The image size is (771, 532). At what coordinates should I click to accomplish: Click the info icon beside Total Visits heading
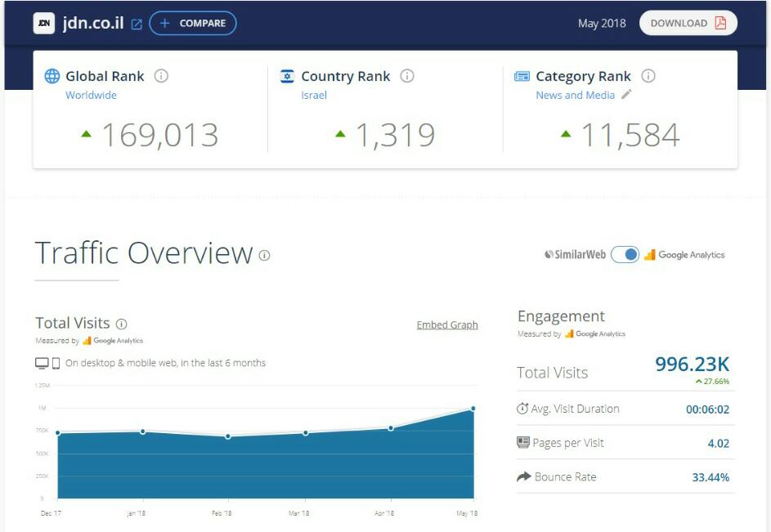122,324
